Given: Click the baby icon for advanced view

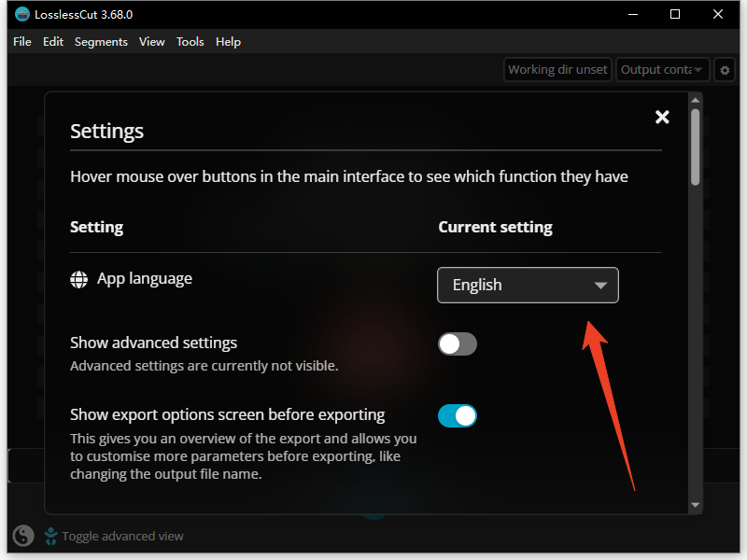Looking at the screenshot, I should pos(49,536).
